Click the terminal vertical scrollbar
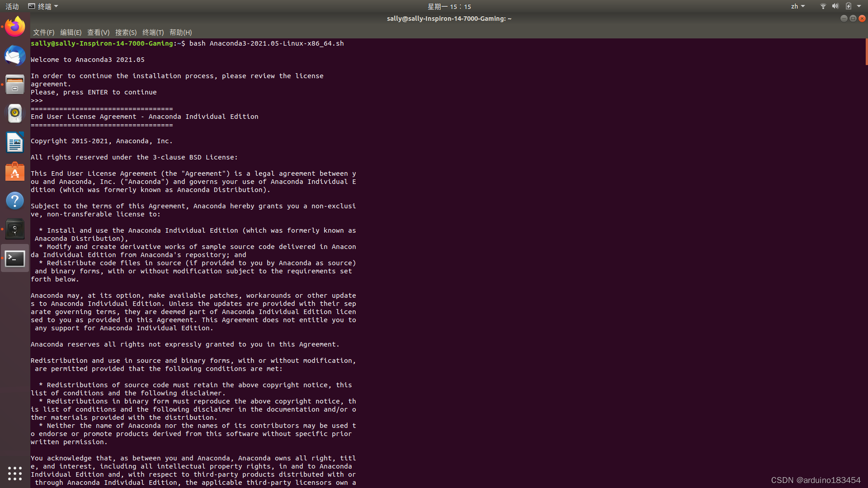The image size is (868, 488). point(866,52)
